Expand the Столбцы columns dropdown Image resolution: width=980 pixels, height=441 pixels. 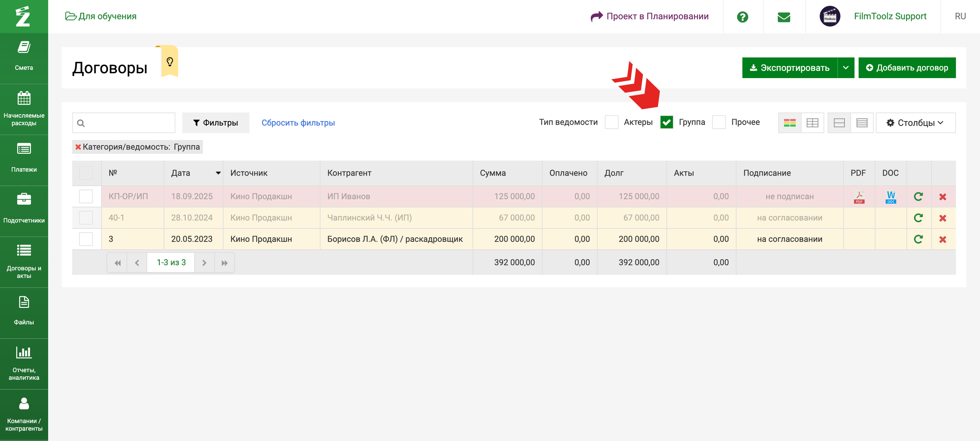coord(915,123)
